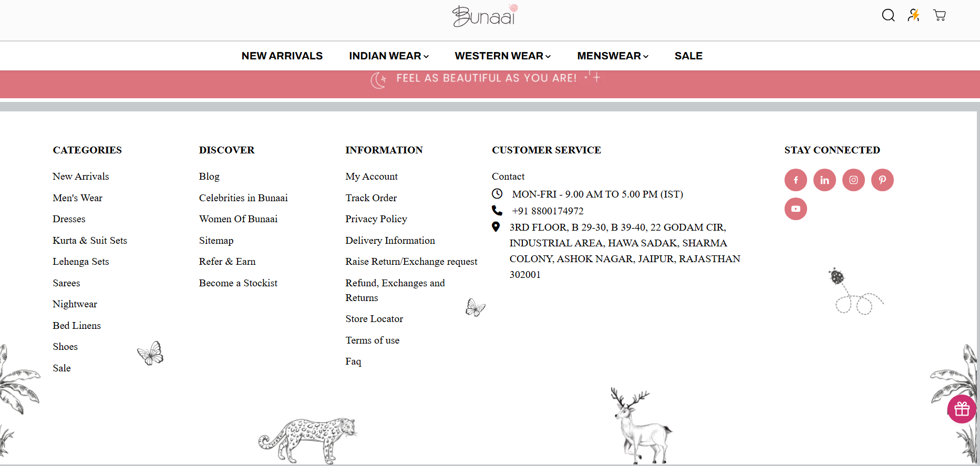Image resolution: width=980 pixels, height=466 pixels.
Task: Open Track Order link
Action: click(x=371, y=198)
